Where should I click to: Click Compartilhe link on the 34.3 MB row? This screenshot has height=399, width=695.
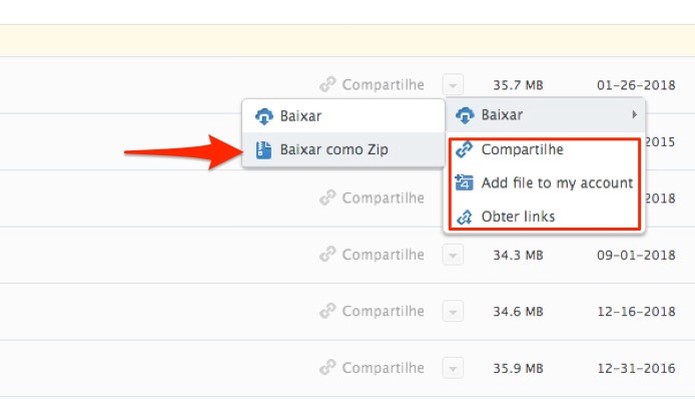(x=383, y=254)
